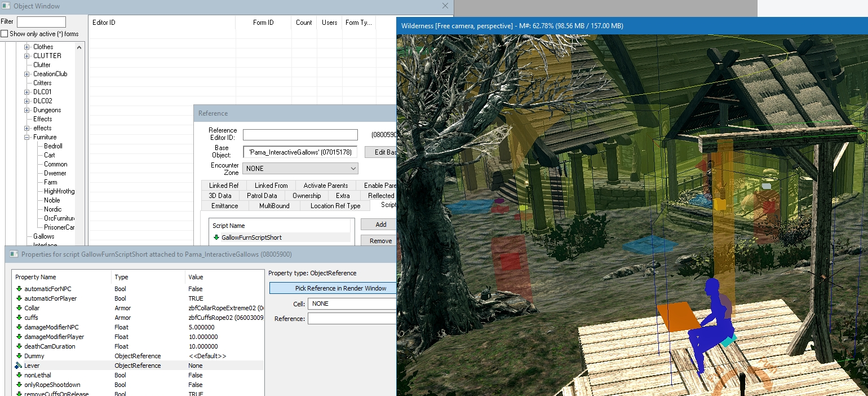Click the green arrow icon beside onlyRopeShootdown

pyautogui.click(x=19, y=385)
